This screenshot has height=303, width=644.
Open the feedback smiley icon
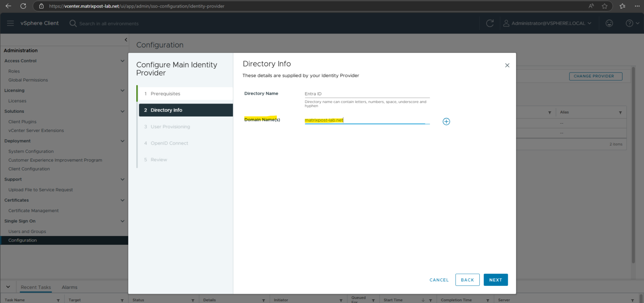(x=609, y=23)
